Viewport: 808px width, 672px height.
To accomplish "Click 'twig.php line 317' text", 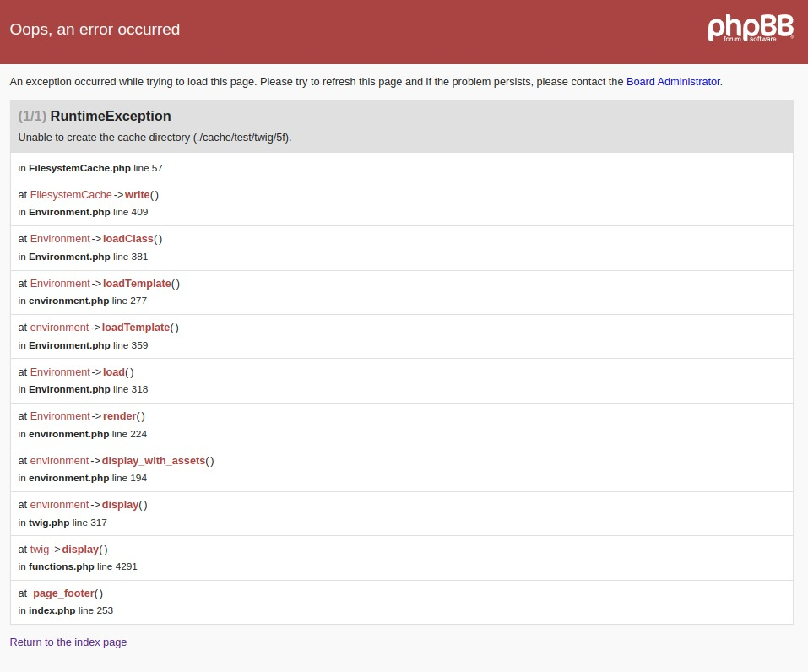I will (62, 523).
